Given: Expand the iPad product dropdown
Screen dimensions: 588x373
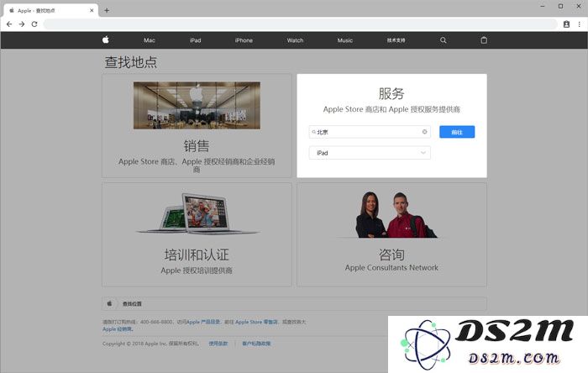Looking at the screenshot, I should pyautogui.click(x=370, y=153).
